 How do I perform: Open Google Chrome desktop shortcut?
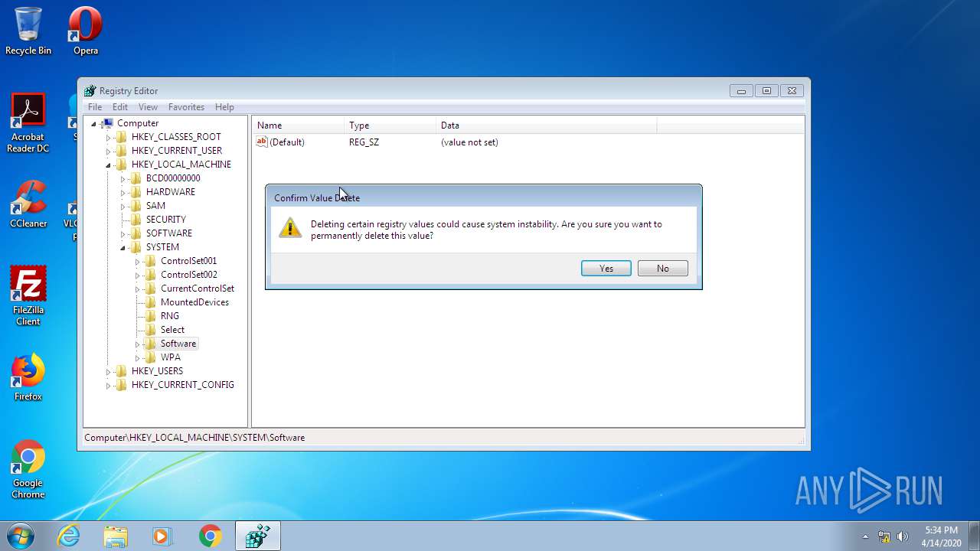[28, 469]
